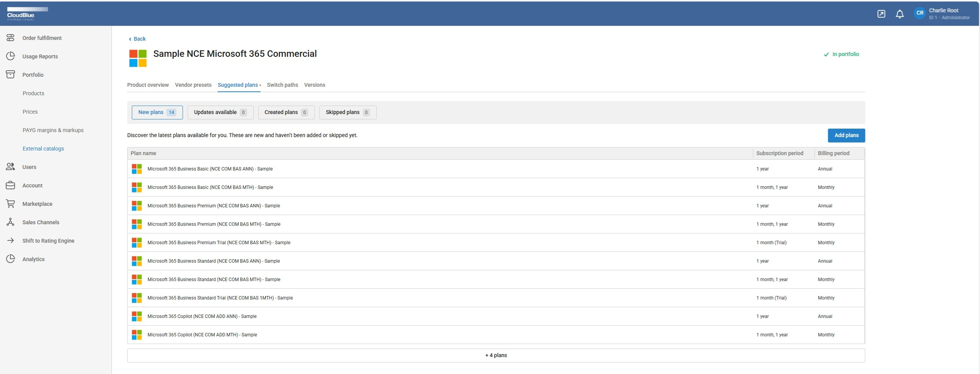Expand the +4 plans row
The image size is (980, 374).
[x=496, y=356]
